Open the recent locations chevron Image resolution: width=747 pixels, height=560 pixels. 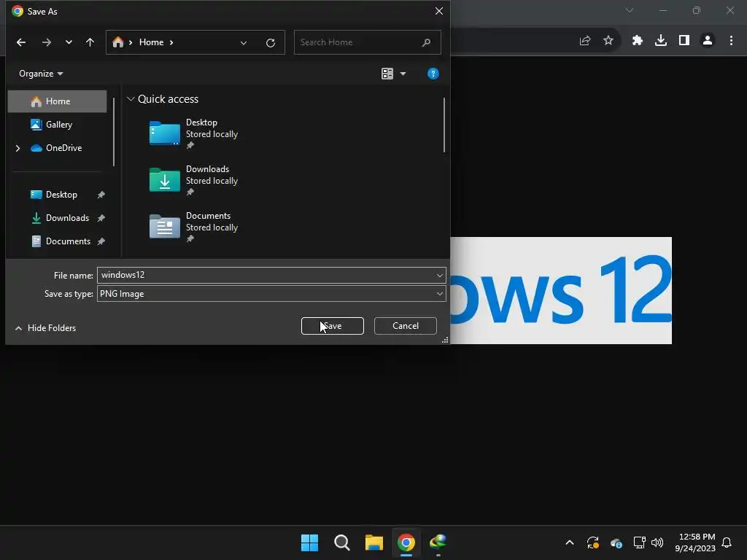tap(69, 42)
